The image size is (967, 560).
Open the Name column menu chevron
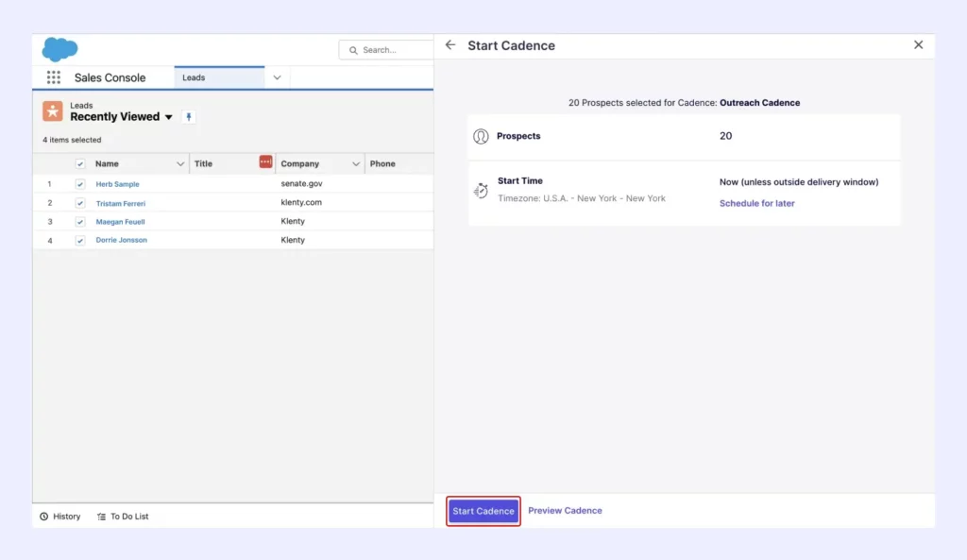pyautogui.click(x=180, y=164)
